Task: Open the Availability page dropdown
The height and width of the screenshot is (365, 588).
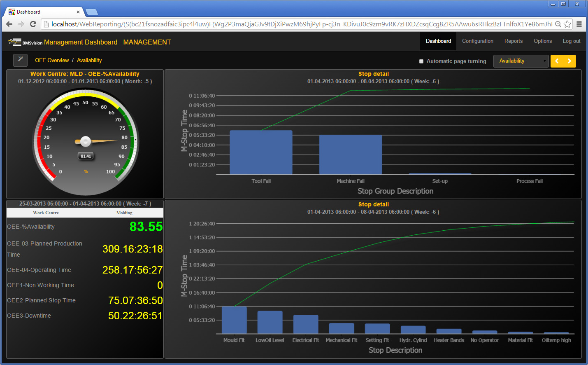Action: [521, 61]
